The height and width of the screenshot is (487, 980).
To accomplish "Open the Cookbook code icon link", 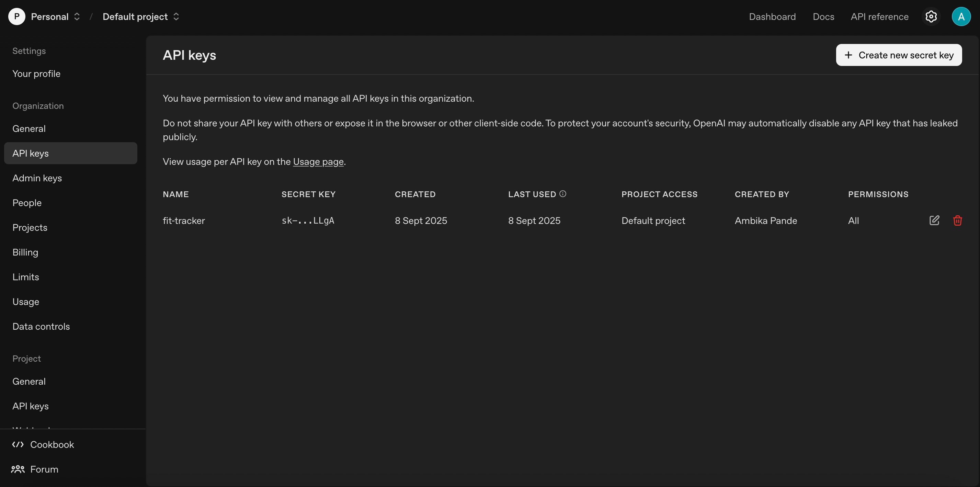I will 18,444.
